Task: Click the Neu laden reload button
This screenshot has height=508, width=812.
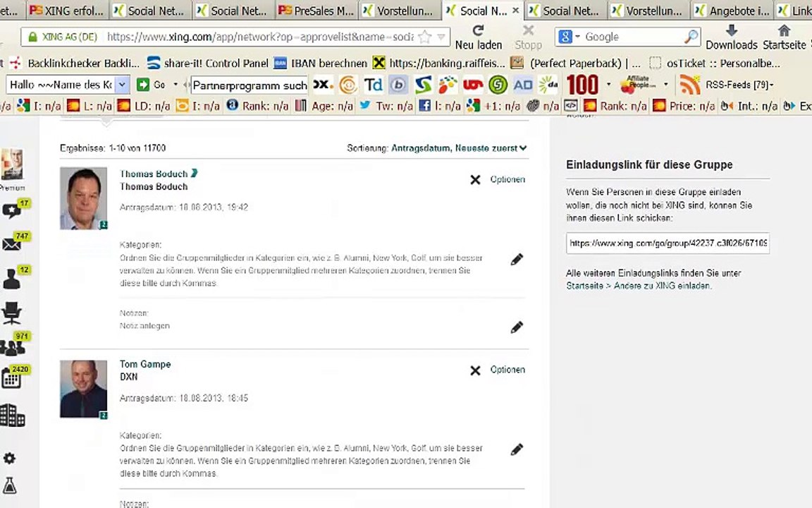Action: click(478, 37)
